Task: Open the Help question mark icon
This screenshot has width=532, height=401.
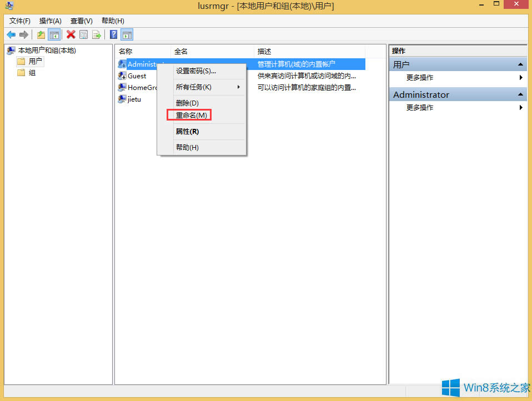Action: [x=113, y=34]
